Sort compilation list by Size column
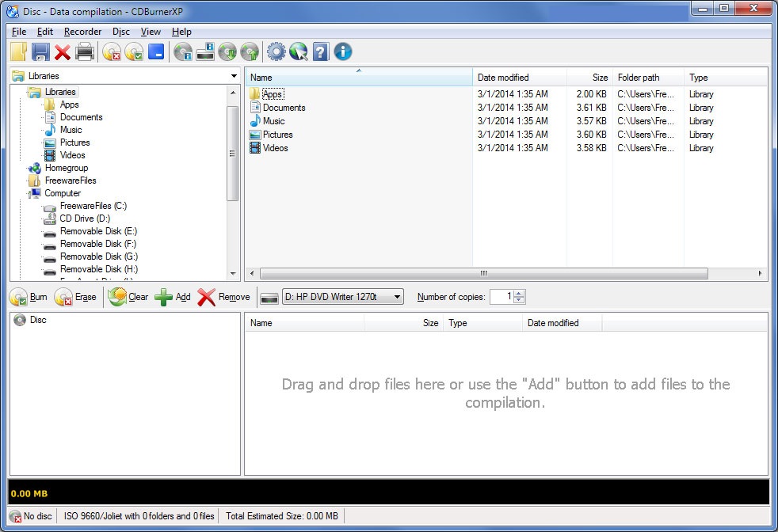The height and width of the screenshot is (532, 778). [x=403, y=323]
